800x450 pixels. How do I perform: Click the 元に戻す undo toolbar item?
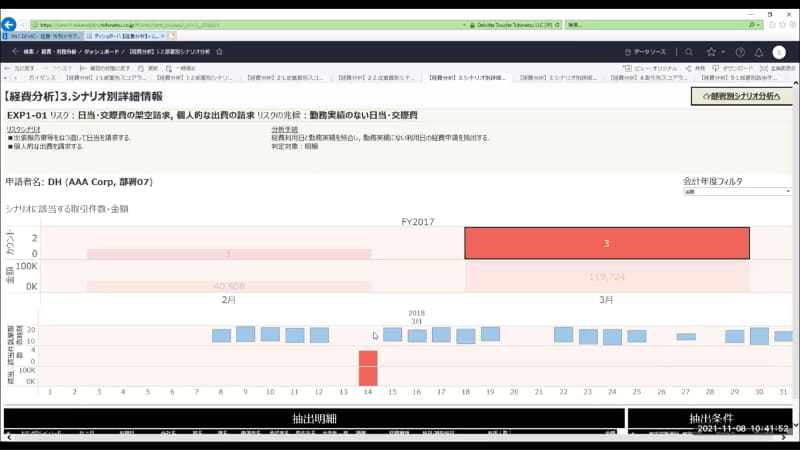(x=20, y=68)
